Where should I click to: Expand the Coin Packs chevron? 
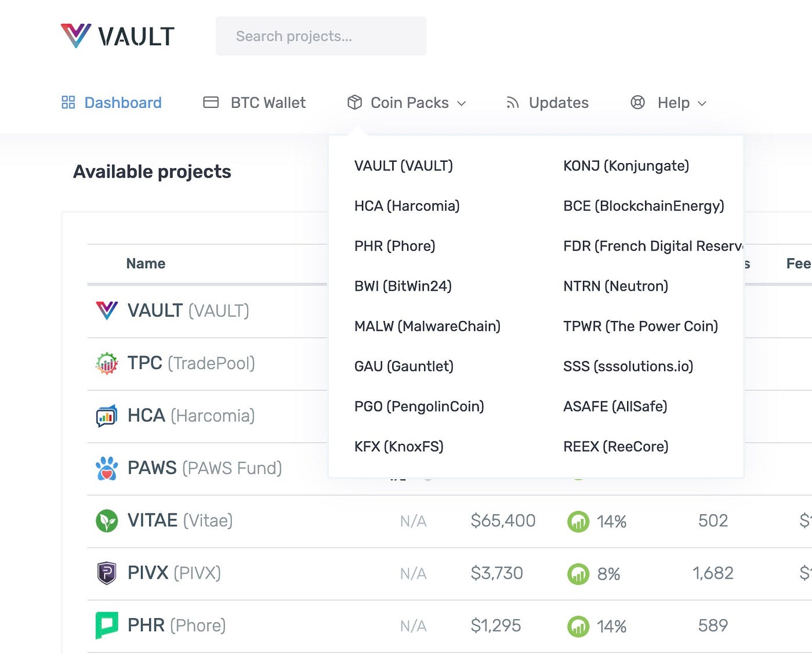[x=462, y=103]
